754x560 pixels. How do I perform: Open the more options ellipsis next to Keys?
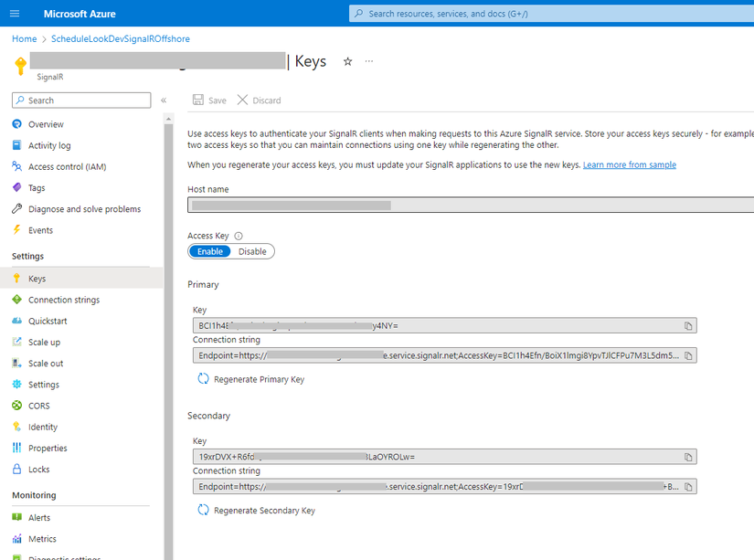369,61
